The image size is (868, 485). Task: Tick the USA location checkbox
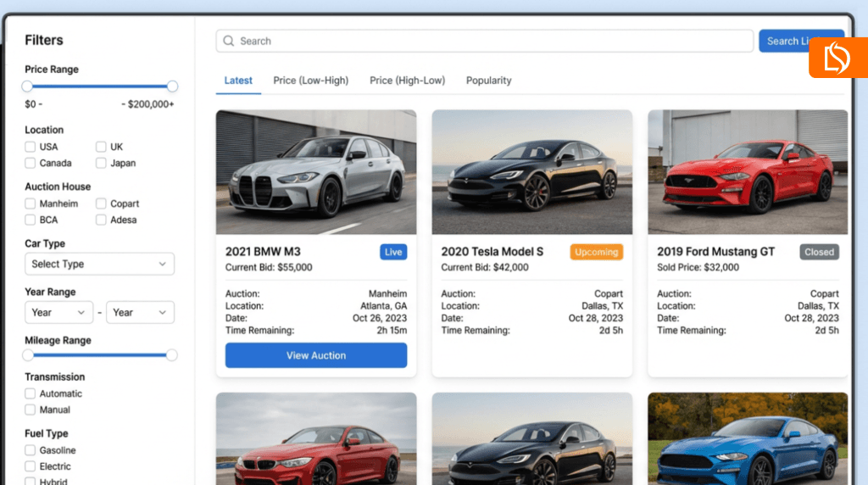tap(30, 147)
